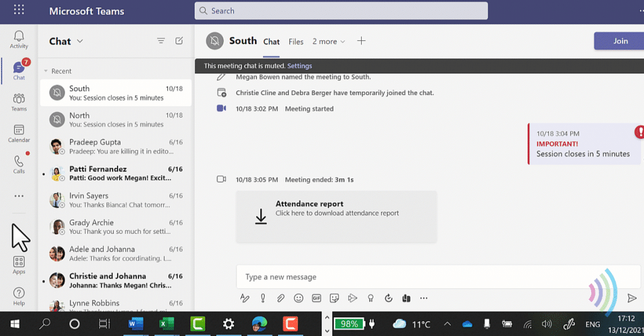Open chat with Grady Archie
The image size is (644, 336).
point(116,227)
